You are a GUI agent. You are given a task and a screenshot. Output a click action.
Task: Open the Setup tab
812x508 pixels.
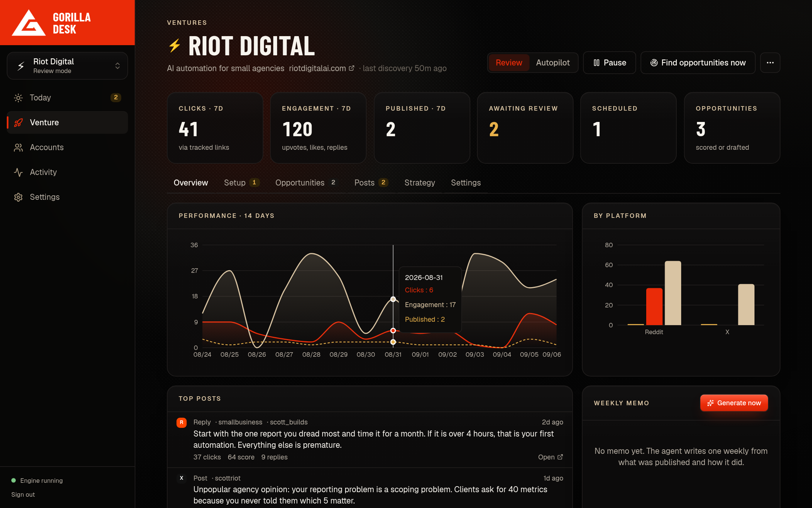coord(241,183)
